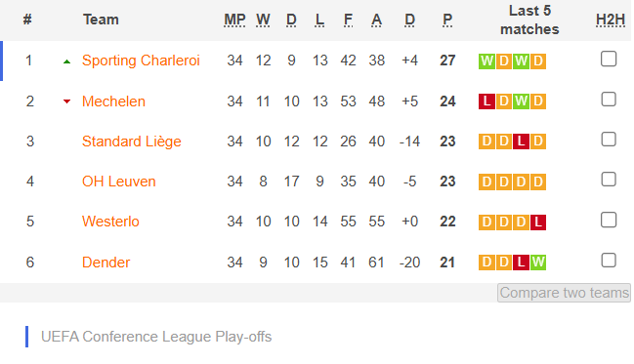This screenshot has width=634, height=364.
Task: Click the green up arrow beside Sporting Charleroi
Action: 67,61
